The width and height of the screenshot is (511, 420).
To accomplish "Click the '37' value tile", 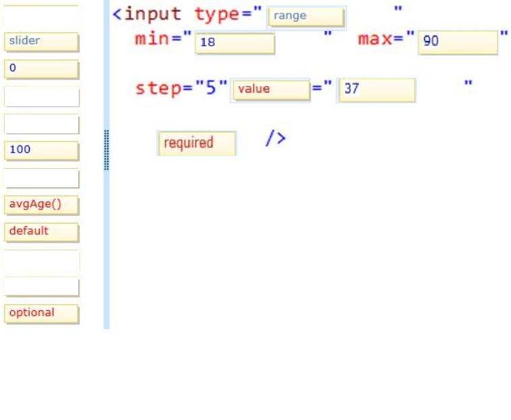I will click(377, 90).
